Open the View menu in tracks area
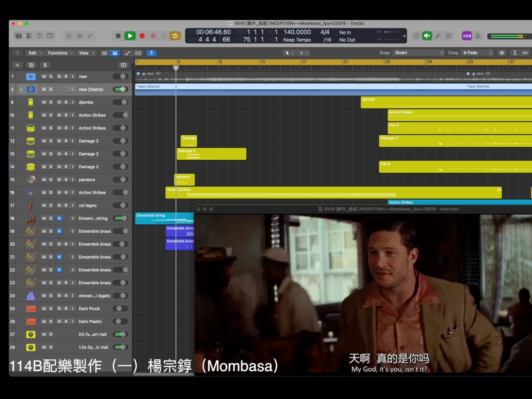This screenshot has height=399, width=532. click(87, 53)
